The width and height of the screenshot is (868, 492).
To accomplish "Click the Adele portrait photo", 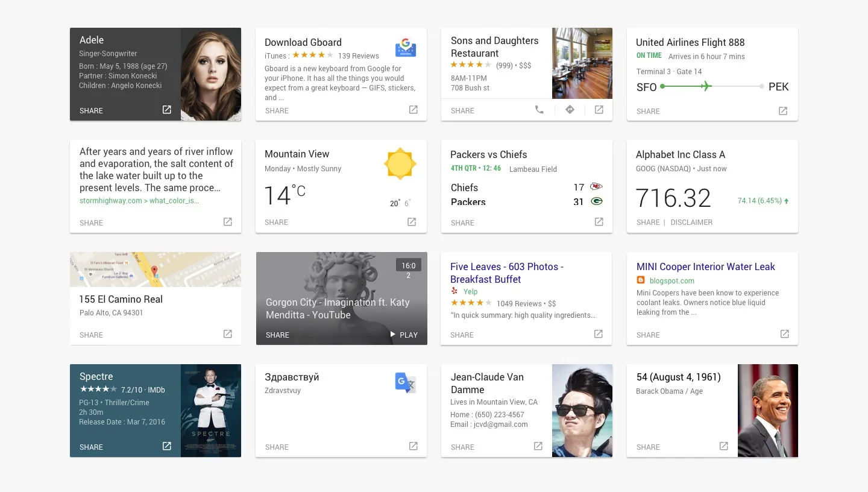I will tap(211, 74).
